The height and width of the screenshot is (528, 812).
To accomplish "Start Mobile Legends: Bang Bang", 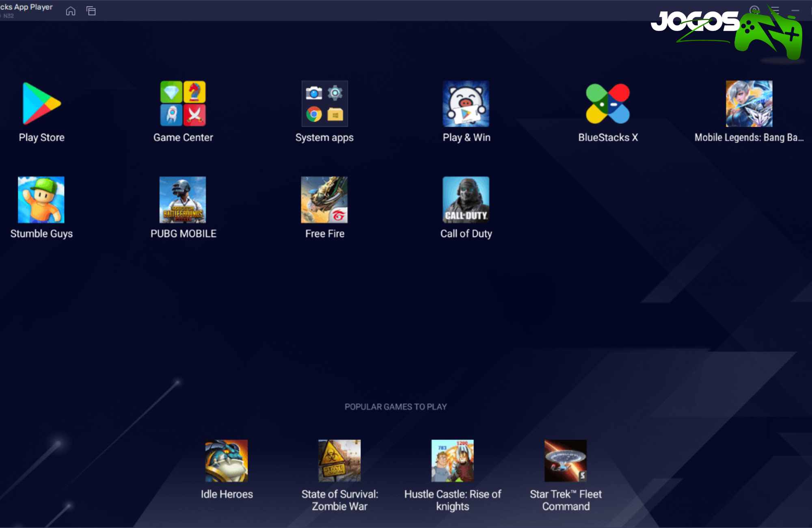I will pos(749,104).
